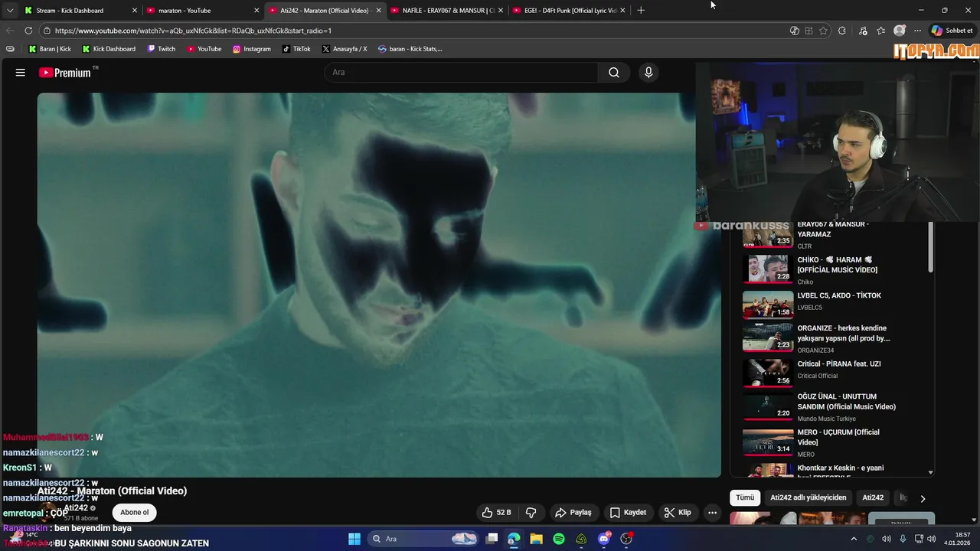Open the baran - Kick Stats bookmark
This screenshot has height=551, width=980.
click(410, 49)
